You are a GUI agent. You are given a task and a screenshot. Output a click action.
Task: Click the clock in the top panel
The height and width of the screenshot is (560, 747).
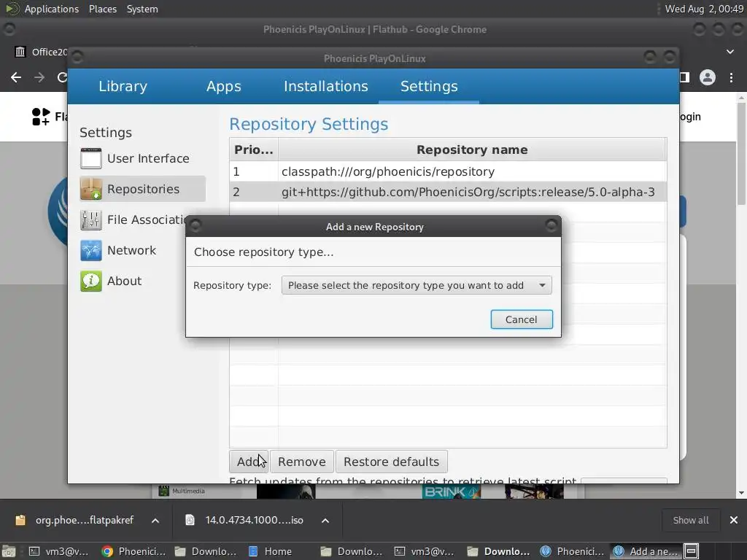pos(704,9)
